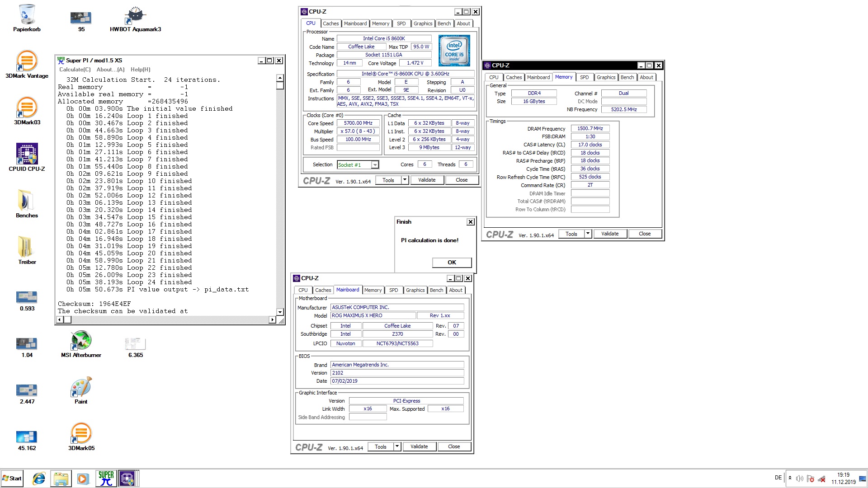868x488 pixels.
Task: Switch to Caches tab in top CPU-Z
Action: pos(330,23)
